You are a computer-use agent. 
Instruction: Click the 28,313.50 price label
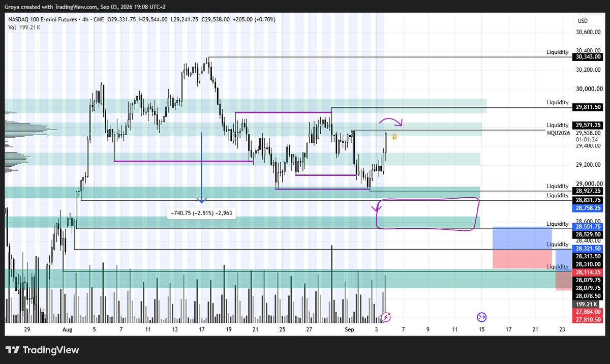click(x=588, y=257)
